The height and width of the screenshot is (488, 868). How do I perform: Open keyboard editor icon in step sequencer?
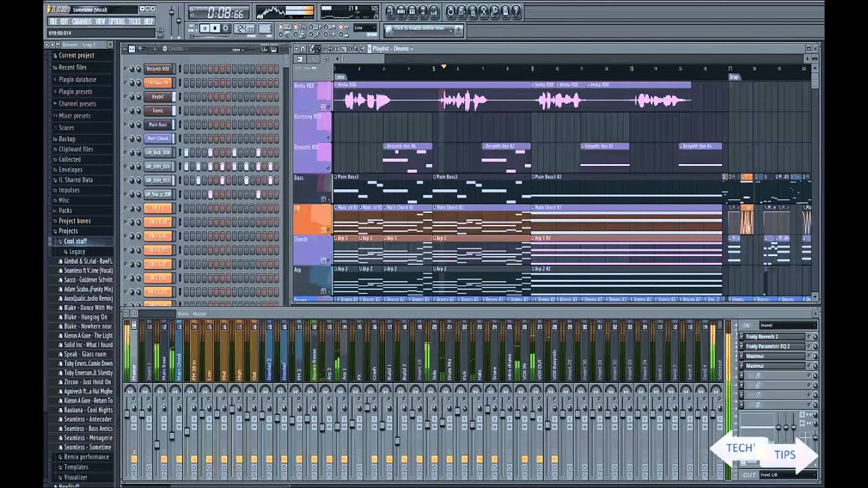coord(274,49)
